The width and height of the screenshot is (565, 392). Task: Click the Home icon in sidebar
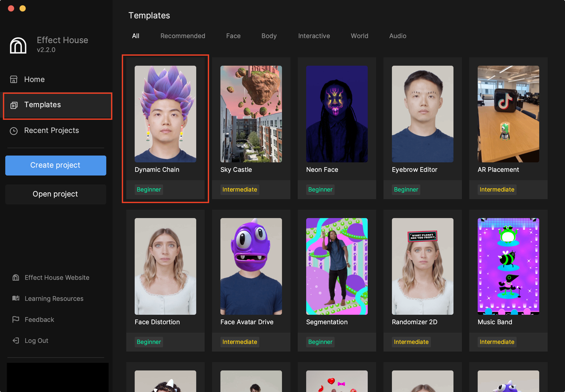click(14, 79)
